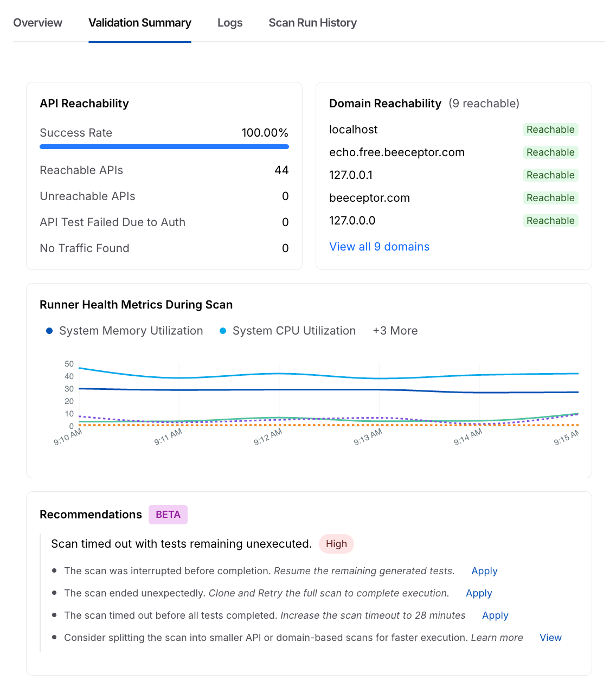Select the Validation Summary tab
Image resolution: width=616 pixels, height=693 pixels.
(x=140, y=23)
